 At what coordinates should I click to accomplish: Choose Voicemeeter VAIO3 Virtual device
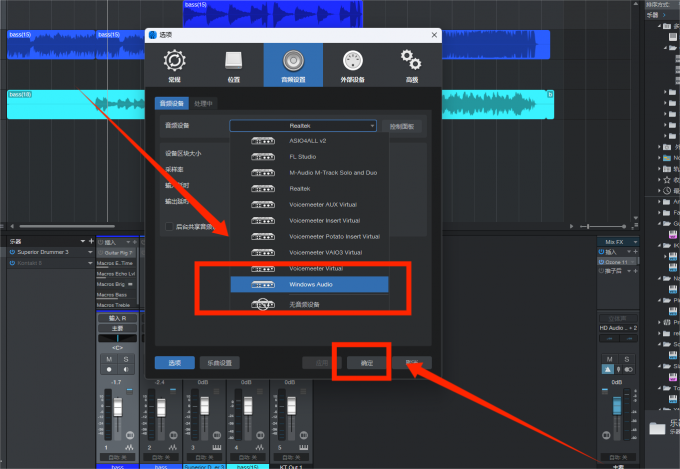pyautogui.click(x=309, y=253)
